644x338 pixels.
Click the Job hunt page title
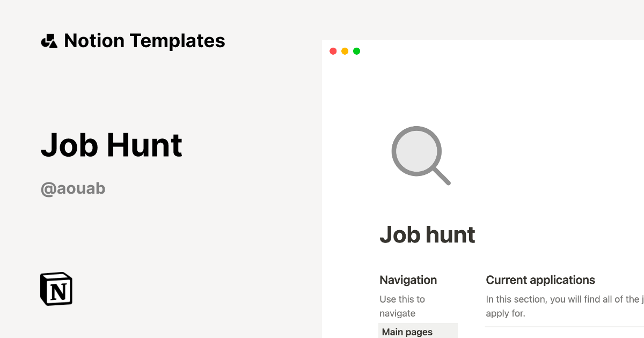[428, 234]
